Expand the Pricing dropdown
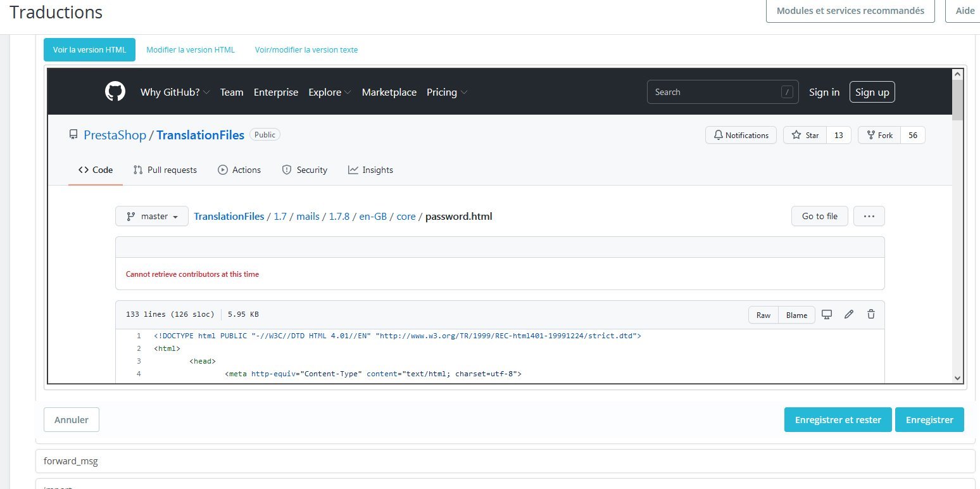The image size is (980, 489). [x=447, y=92]
